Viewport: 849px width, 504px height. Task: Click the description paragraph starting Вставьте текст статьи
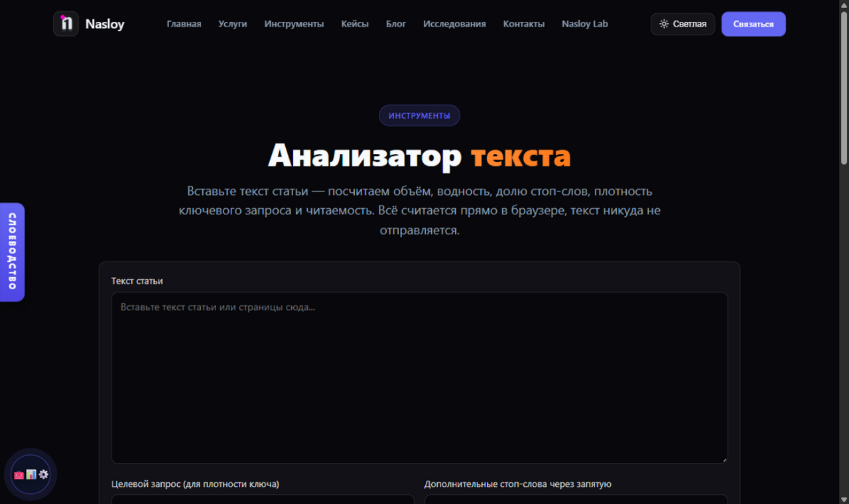(419, 211)
